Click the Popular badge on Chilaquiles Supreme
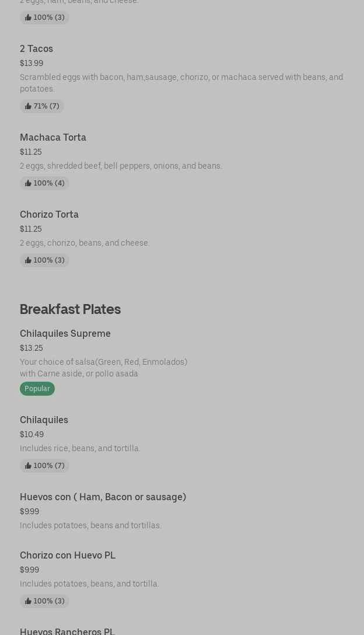 37,389
